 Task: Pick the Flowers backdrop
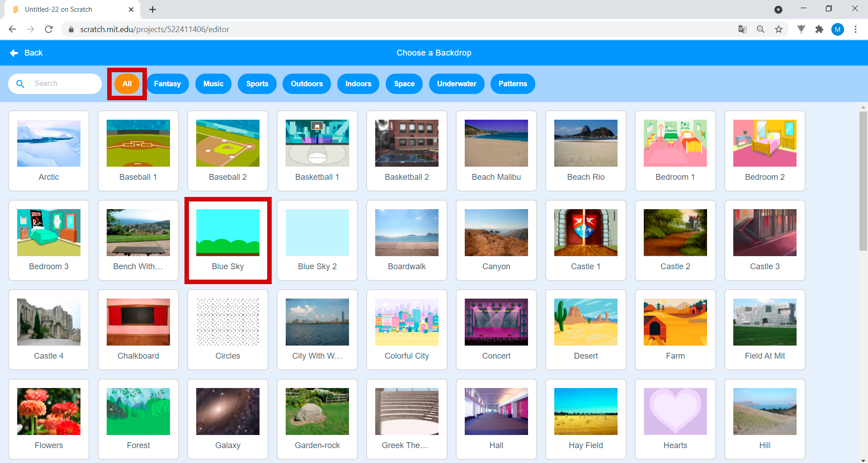[49, 419]
